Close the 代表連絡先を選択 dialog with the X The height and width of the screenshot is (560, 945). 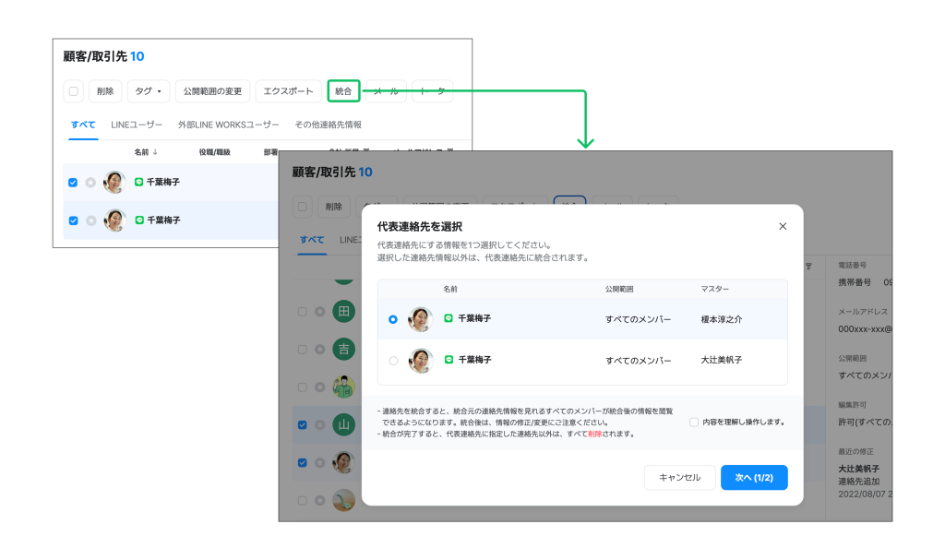tap(783, 226)
